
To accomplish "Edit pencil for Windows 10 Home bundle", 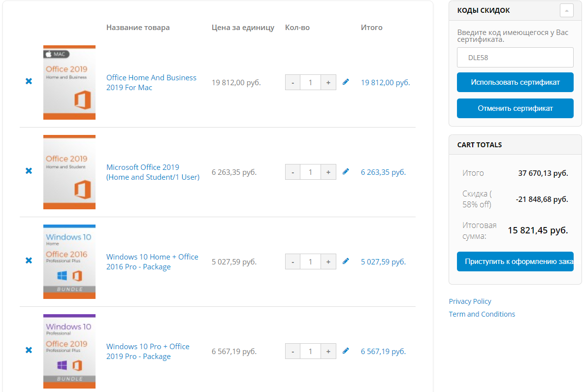I will pyautogui.click(x=346, y=261).
